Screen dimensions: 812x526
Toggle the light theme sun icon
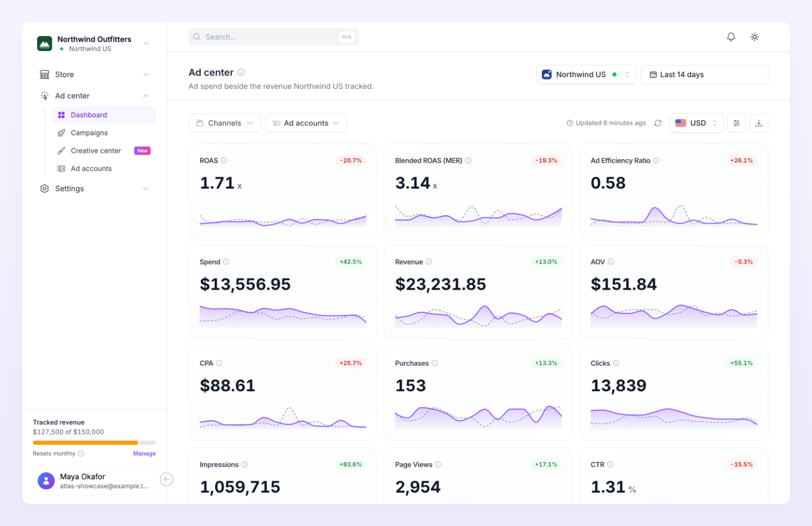tap(754, 37)
